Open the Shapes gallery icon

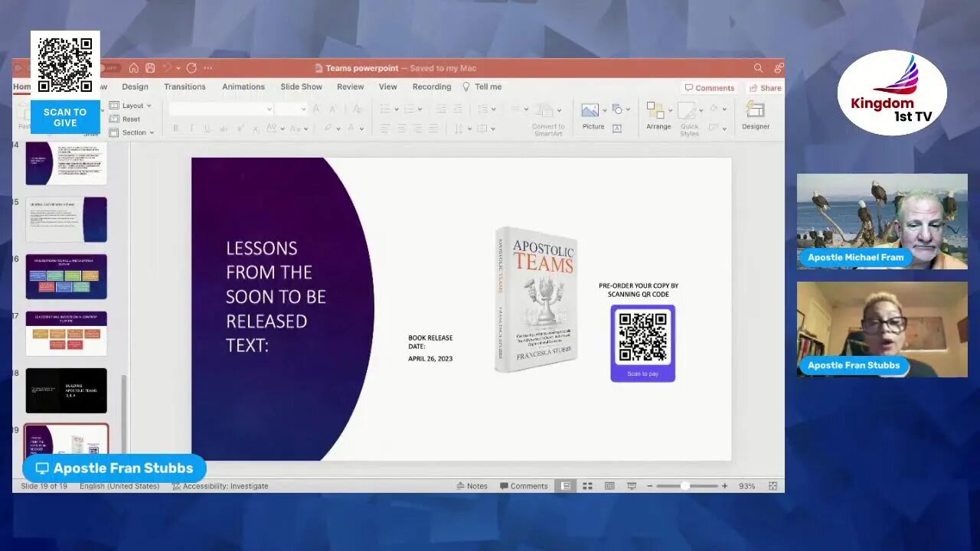(617, 109)
